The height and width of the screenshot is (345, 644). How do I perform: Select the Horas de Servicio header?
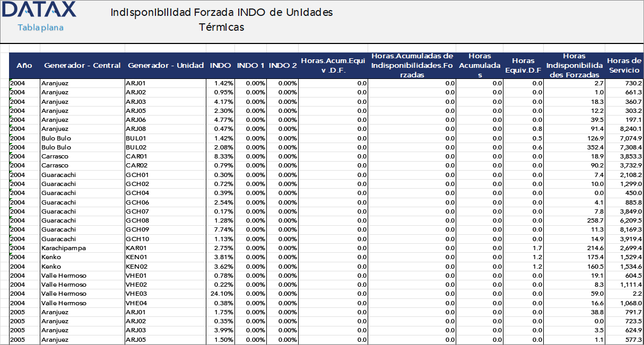click(623, 65)
